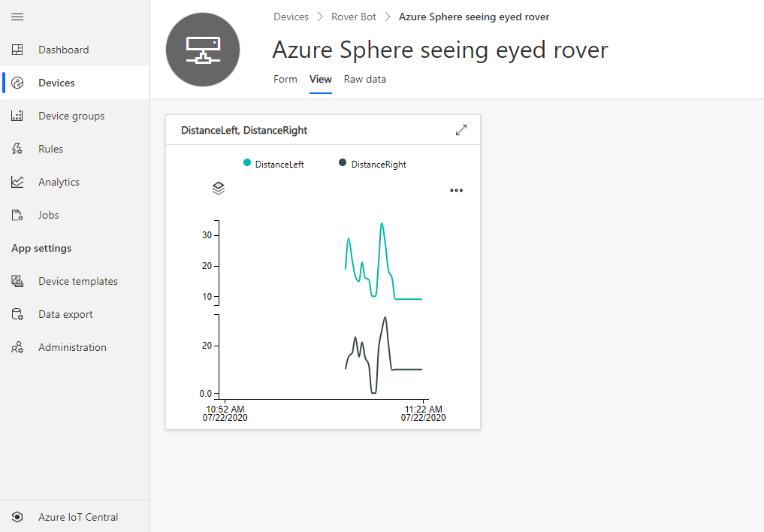Open the chart ellipsis more options
The width and height of the screenshot is (764, 532).
pos(457,191)
